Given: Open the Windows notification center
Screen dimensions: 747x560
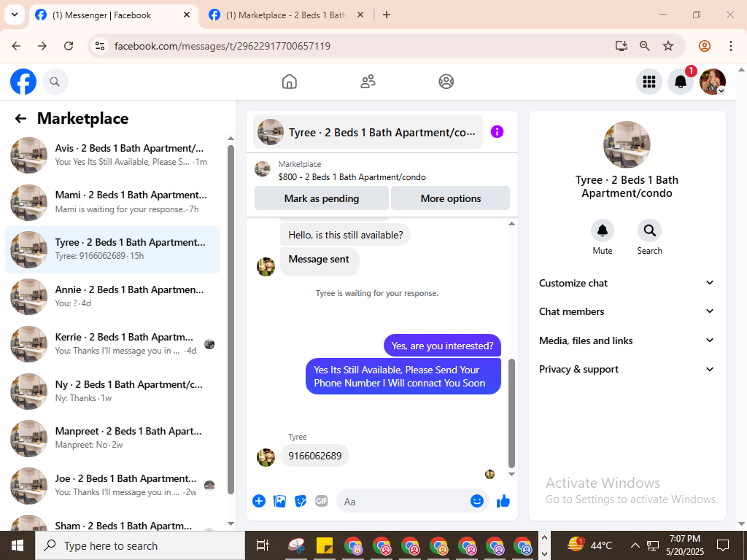Looking at the screenshot, I should coord(723,545).
